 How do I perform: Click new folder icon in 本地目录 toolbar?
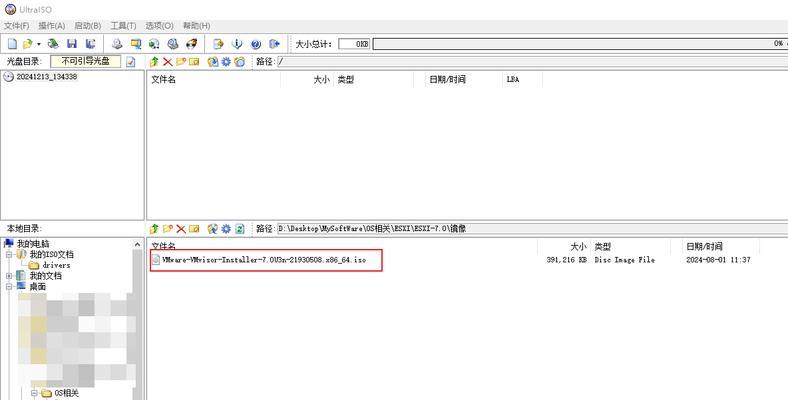coord(167,229)
